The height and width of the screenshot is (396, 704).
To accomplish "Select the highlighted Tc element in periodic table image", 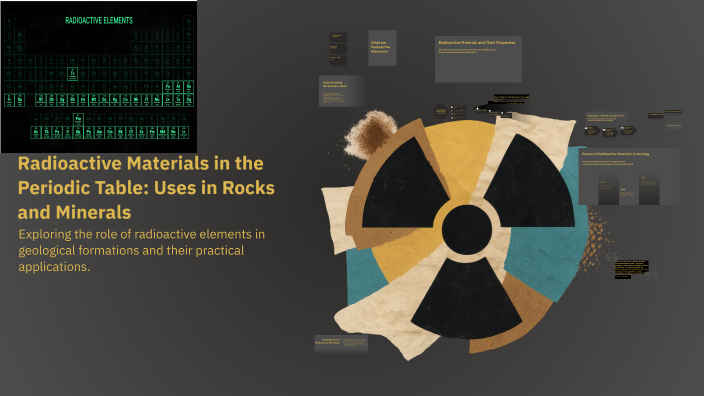I will click(x=72, y=74).
